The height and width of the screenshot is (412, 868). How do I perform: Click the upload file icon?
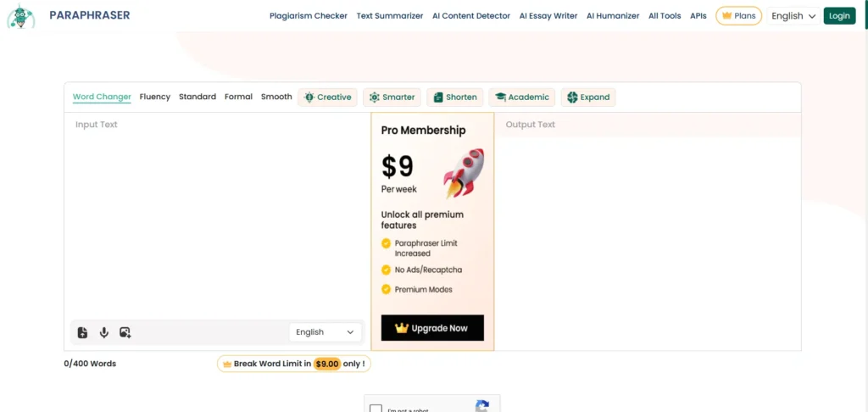(x=82, y=332)
